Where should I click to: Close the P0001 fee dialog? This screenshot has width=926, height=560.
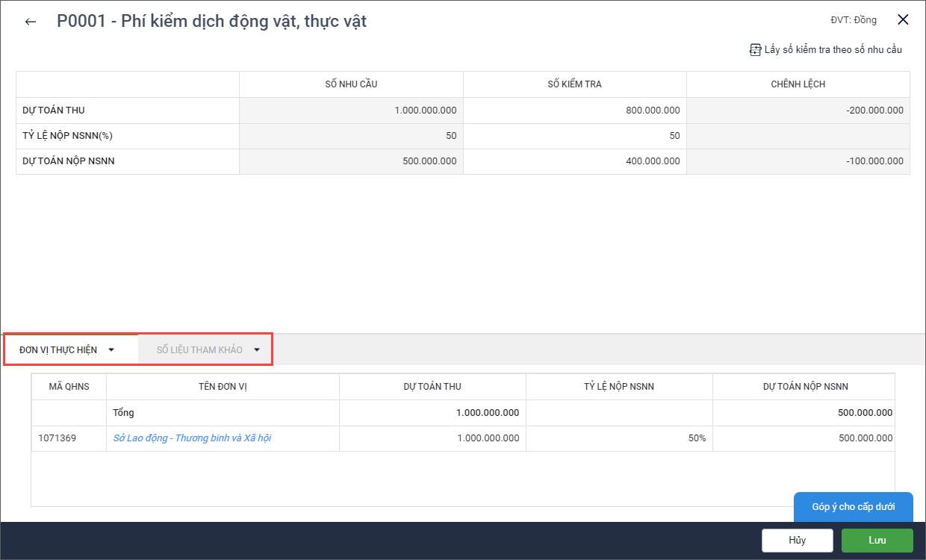(x=903, y=20)
